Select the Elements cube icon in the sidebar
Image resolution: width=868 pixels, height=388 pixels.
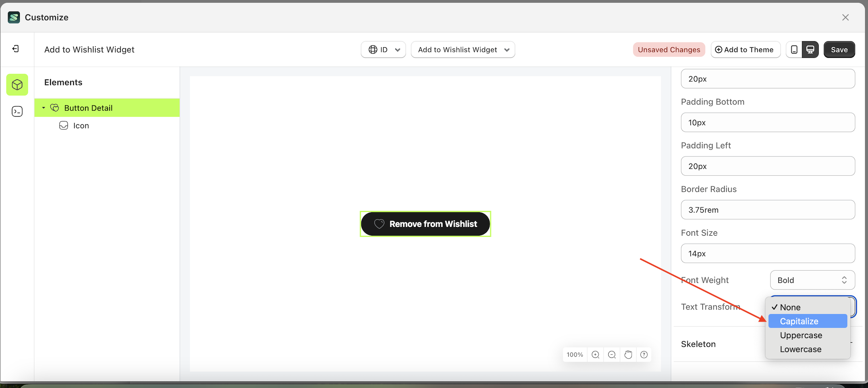[17, 85]
